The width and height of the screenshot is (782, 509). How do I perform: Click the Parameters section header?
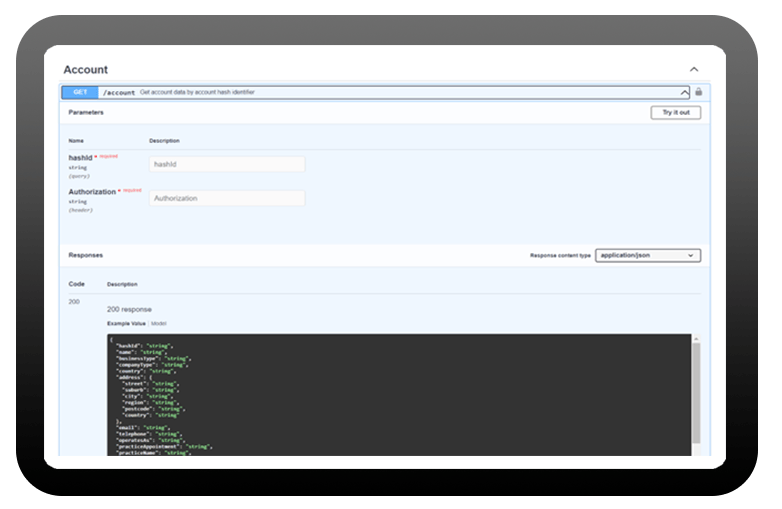point(86,113)
